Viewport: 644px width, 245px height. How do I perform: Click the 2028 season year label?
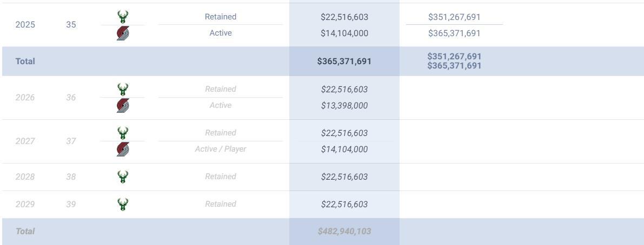tap(24, 176)
